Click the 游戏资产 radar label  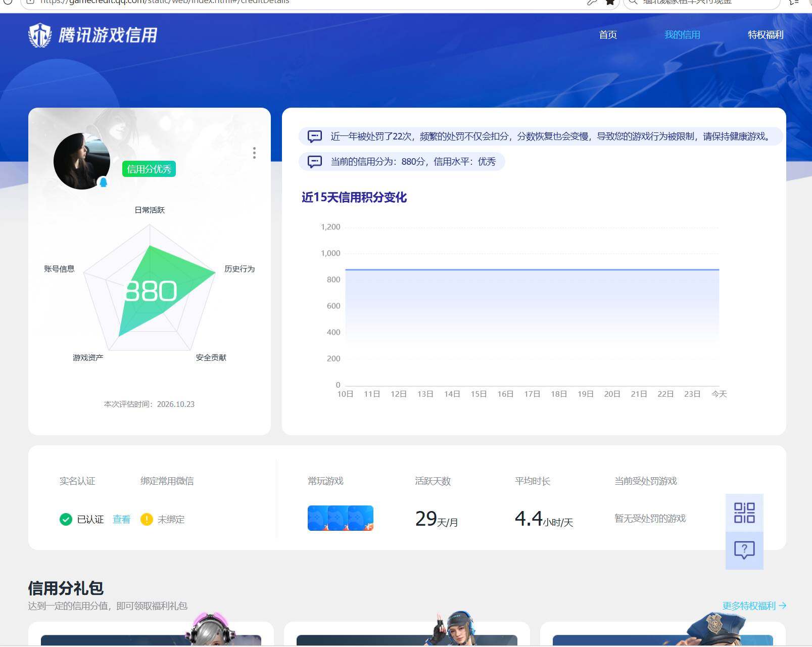pyautogui.click(x=88, y=357)
